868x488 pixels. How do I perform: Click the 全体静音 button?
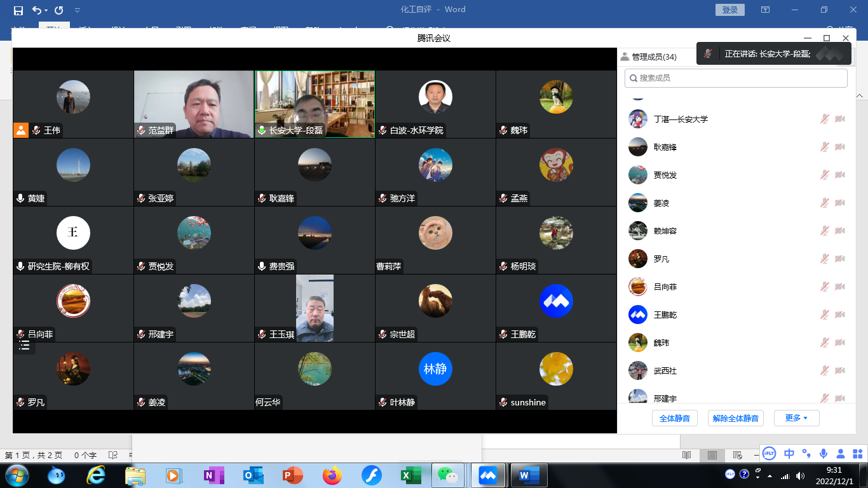[674, 418]
